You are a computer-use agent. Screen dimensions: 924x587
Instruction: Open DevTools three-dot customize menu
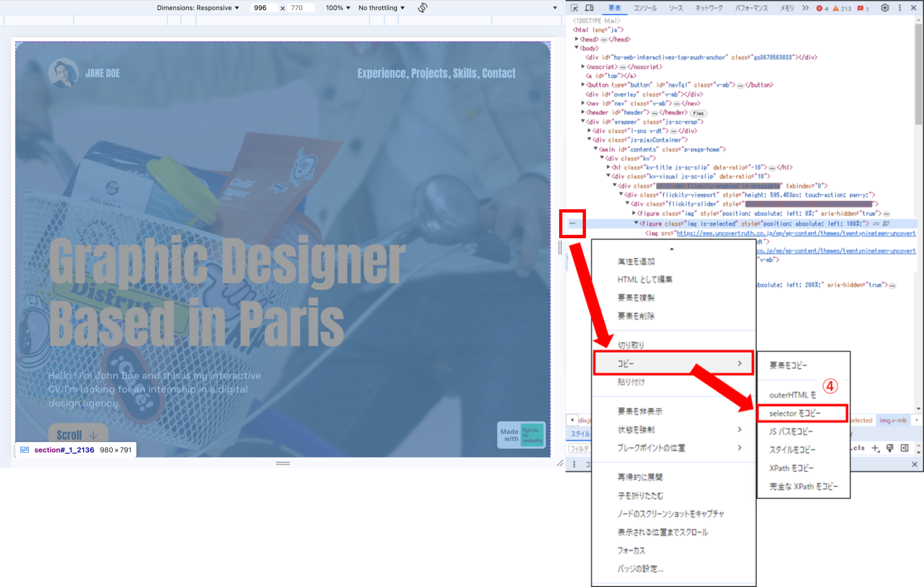point(900,8)
